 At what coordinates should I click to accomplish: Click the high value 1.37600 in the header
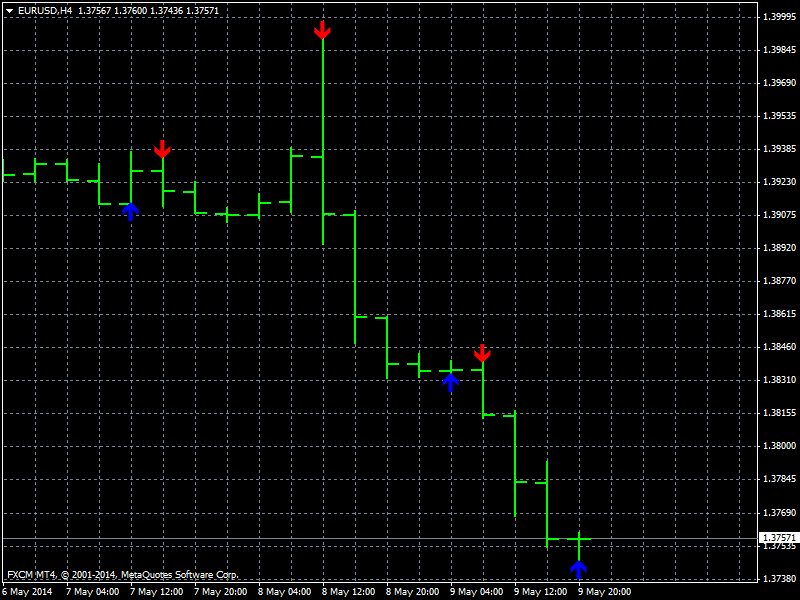click(x=131, y=10)
